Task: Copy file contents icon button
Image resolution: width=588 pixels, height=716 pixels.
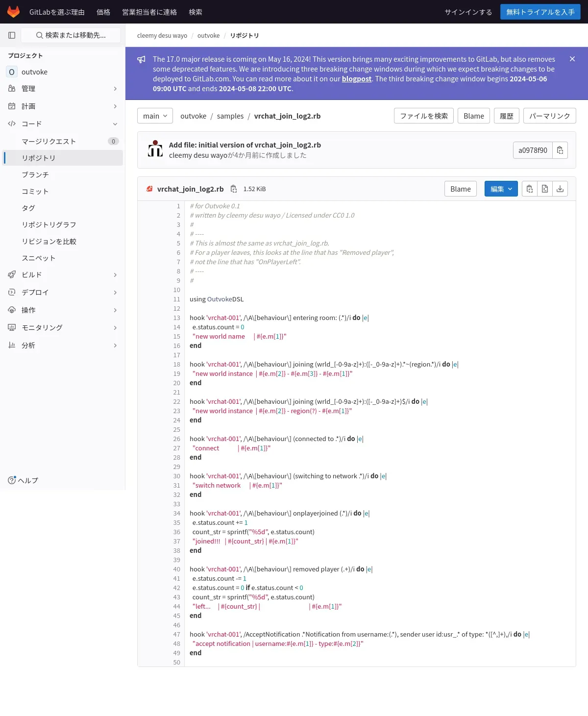Action: [x=530, y=189]
